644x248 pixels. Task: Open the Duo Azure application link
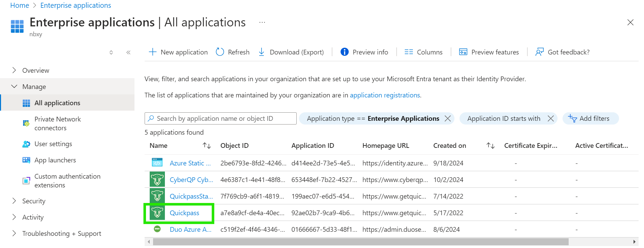(x=191, y=229)
